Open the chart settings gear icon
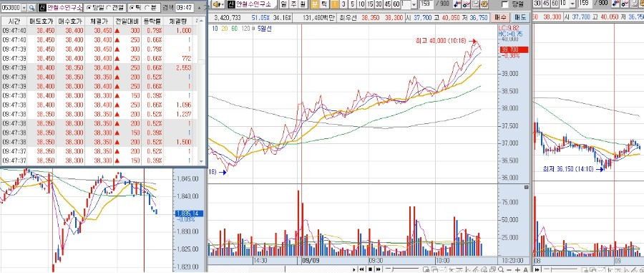This screenshot has width=644, height=273. [x=484, y=4]
